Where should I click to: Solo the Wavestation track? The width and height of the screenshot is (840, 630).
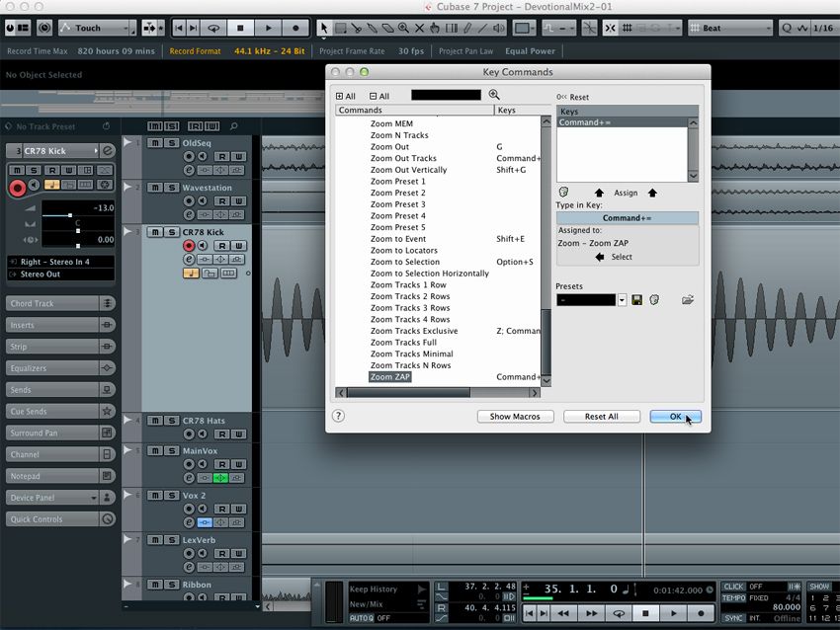(171, 188)
